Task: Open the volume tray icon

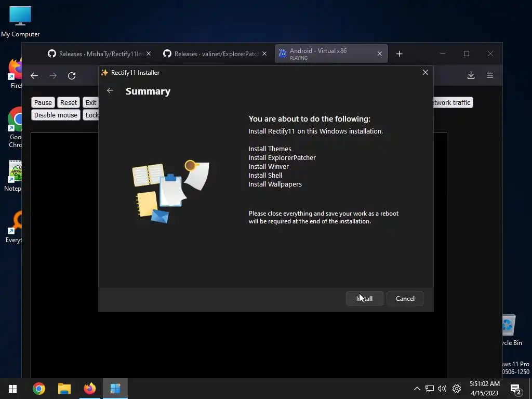Action: [442, 389]
